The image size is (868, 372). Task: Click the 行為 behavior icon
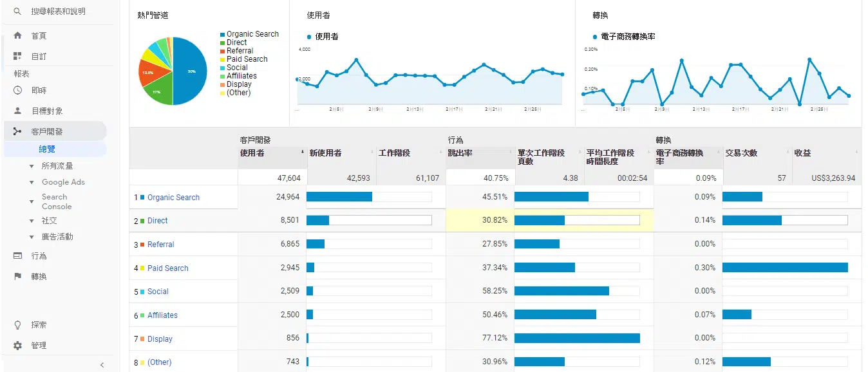pos(17,256)
